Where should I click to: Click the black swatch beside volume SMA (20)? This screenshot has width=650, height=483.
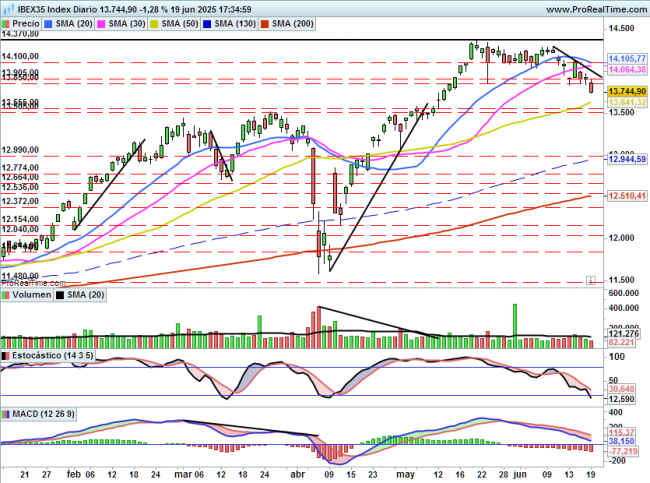tap(60, 295)
